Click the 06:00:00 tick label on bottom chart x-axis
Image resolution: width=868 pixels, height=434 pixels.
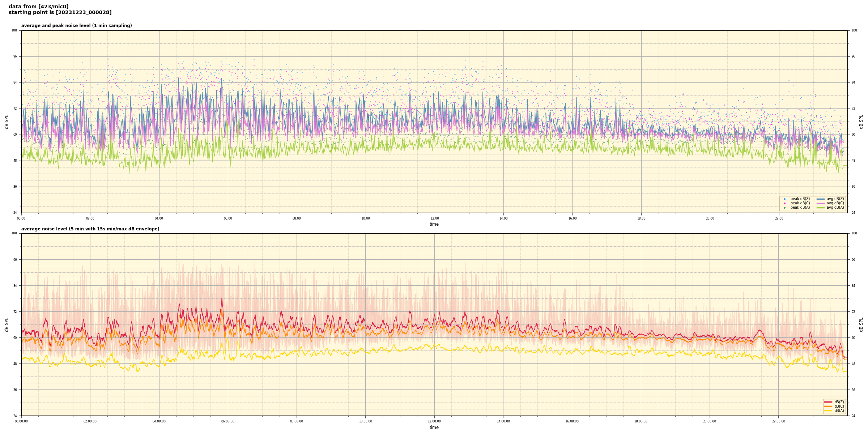click(x=228, y=421)
